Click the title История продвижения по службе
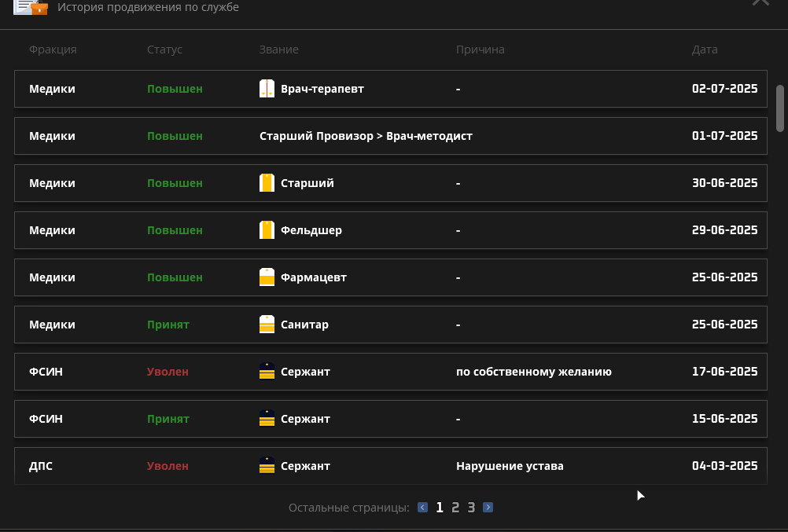Viewport: 788px width, 532px height. click(x=149, y=7)
